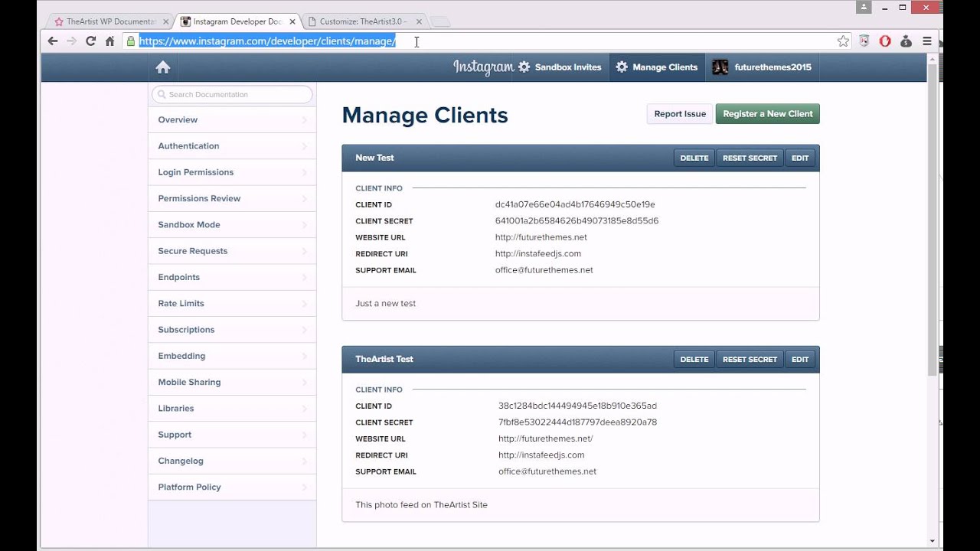
Task: Close the Instagram Developer Documentation tab
Action: 292,21
